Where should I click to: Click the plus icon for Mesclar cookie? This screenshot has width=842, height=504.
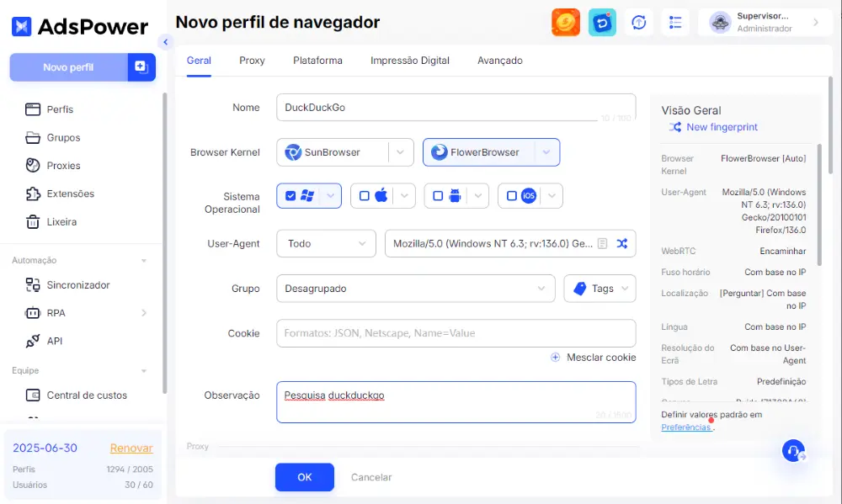(555, 358)
